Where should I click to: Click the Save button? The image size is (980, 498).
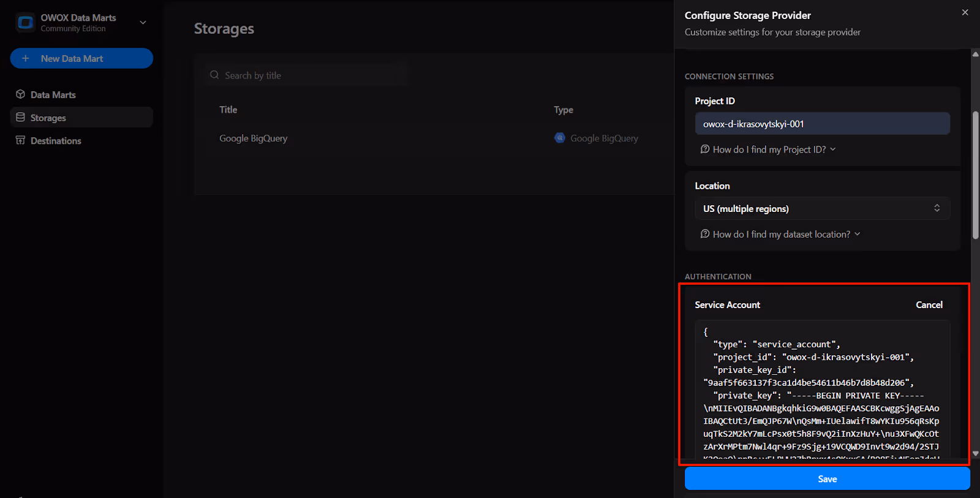[827, 479]
